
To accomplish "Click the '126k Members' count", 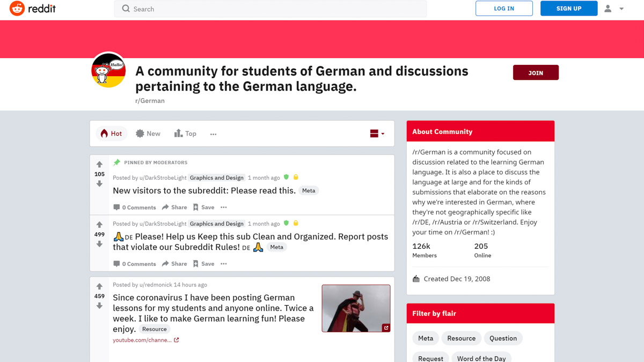I will 425,250.
